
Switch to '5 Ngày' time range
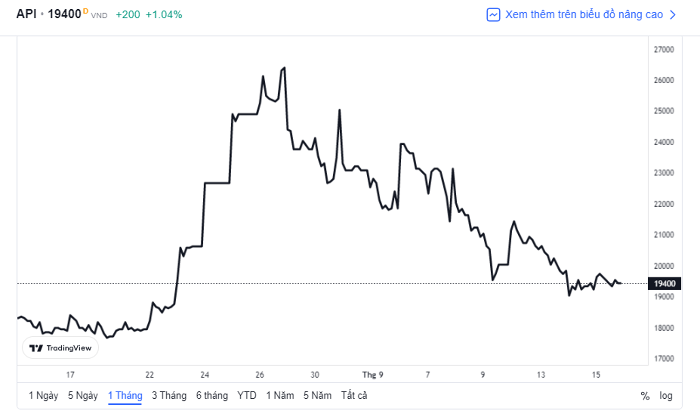click(x=83, y=395)
